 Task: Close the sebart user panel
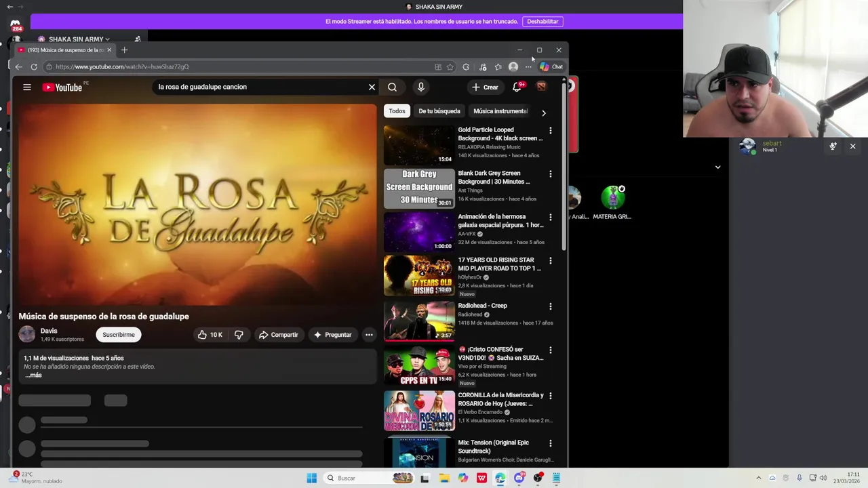pyautogui.click(x=852, y=146)
